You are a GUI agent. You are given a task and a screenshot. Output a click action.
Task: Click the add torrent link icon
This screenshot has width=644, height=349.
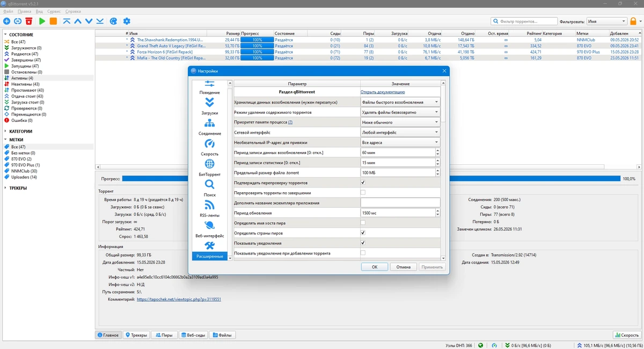point(18,21)
